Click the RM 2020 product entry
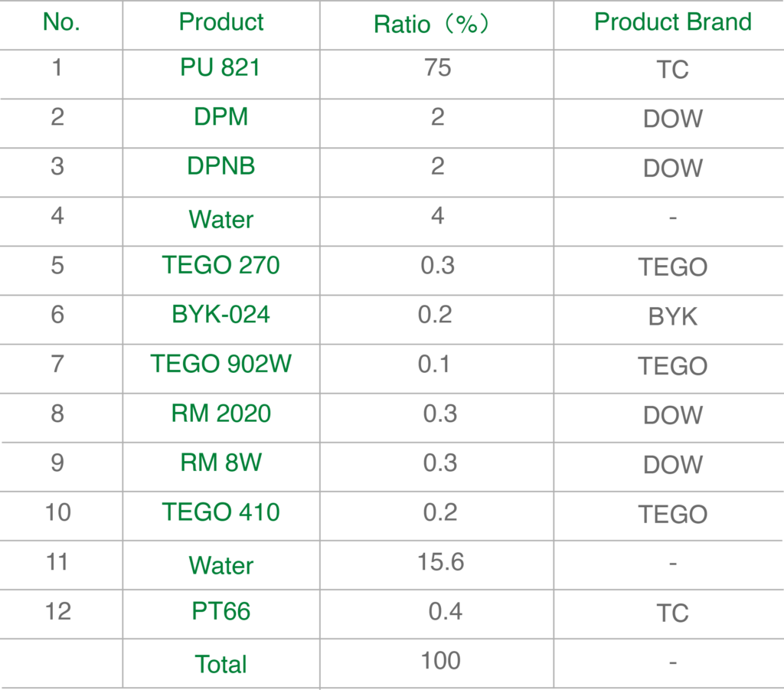 pos(220,414)
